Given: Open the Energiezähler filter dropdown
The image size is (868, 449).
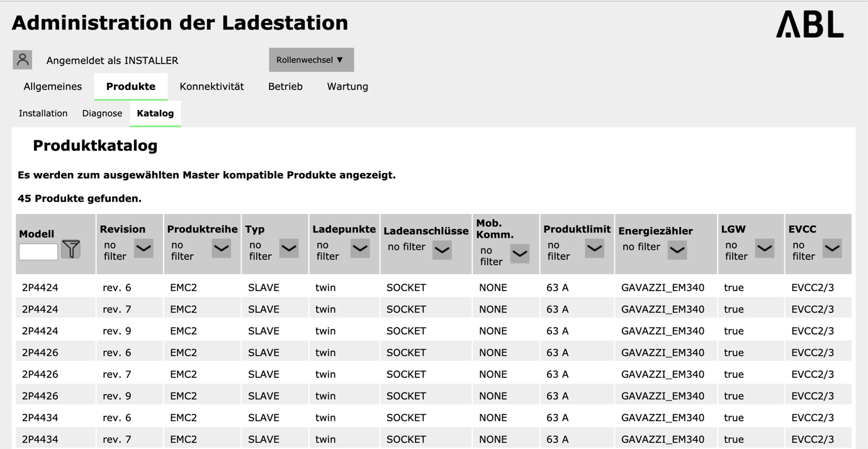Looking at the screenshot, I should (x=677, y=250).
